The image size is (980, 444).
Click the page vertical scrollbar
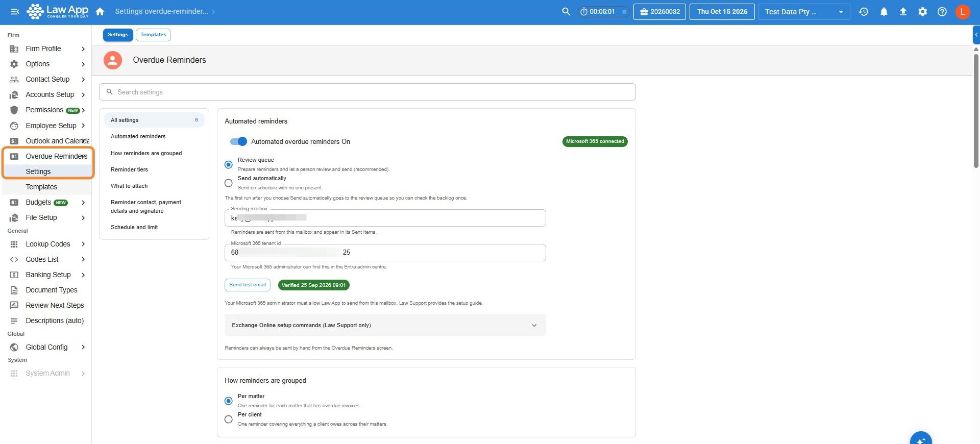(976, 110)
